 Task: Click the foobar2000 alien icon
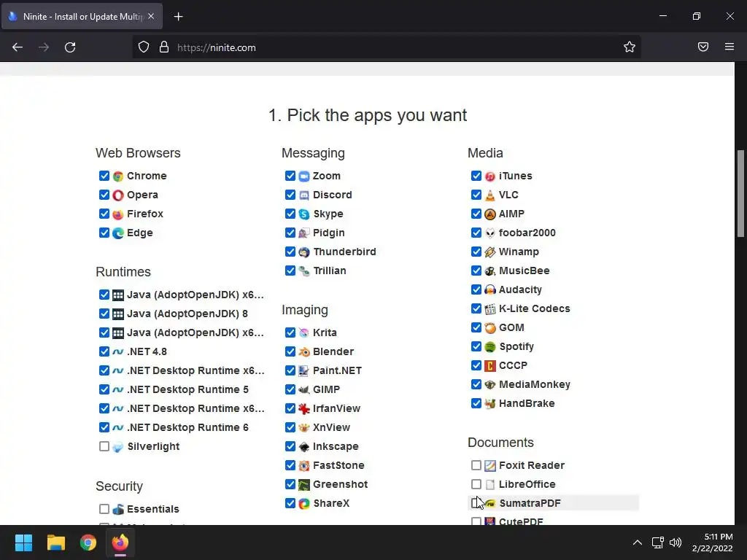[490, 233]
